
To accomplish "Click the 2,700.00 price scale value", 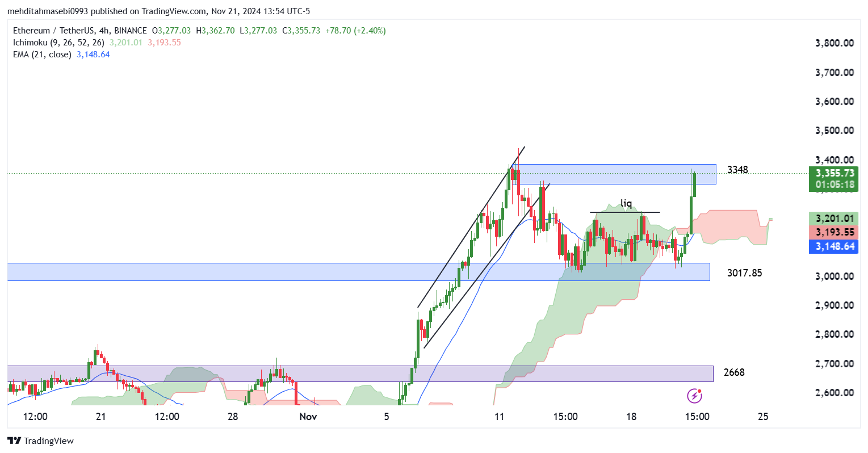I will 835,364.
